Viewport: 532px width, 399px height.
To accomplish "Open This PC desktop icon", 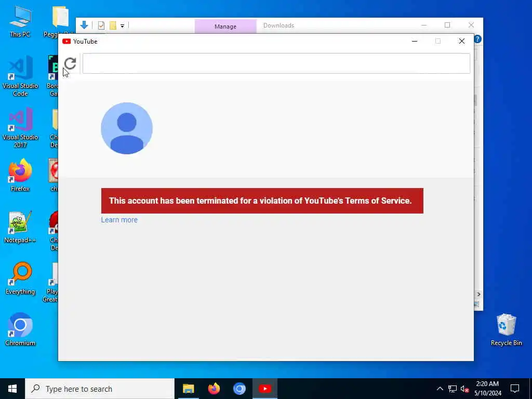I will 20,21.
